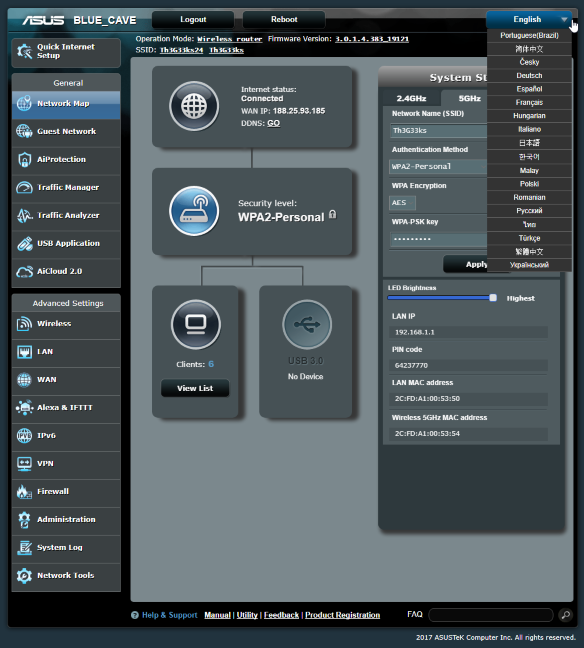Open LAN settings icon

coord(24,352)
